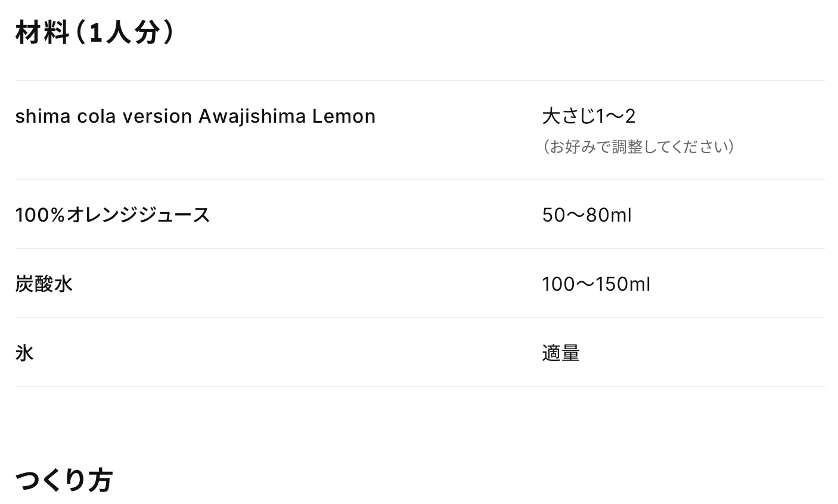This screenshot has width=838, height=504.
Task: Select 100%オレンジジュース ingredient name
Action: 113,214
